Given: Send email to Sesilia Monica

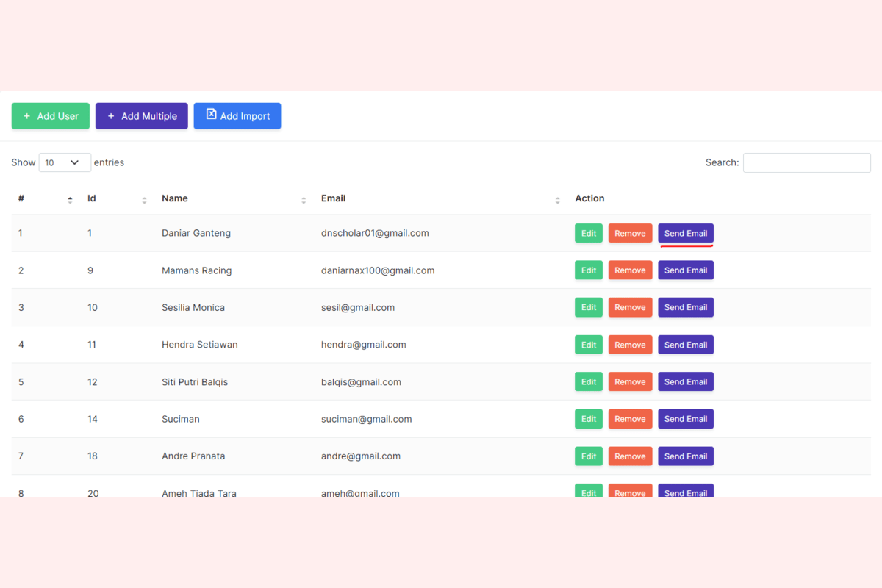Looking at the screenshot, I should 685,307.
